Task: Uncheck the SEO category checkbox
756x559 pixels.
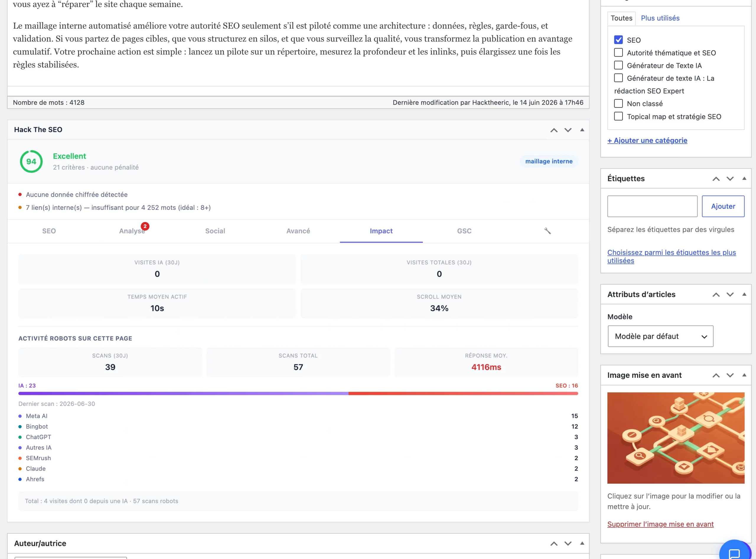Action: pyautogui.click(x=618, y=40)
